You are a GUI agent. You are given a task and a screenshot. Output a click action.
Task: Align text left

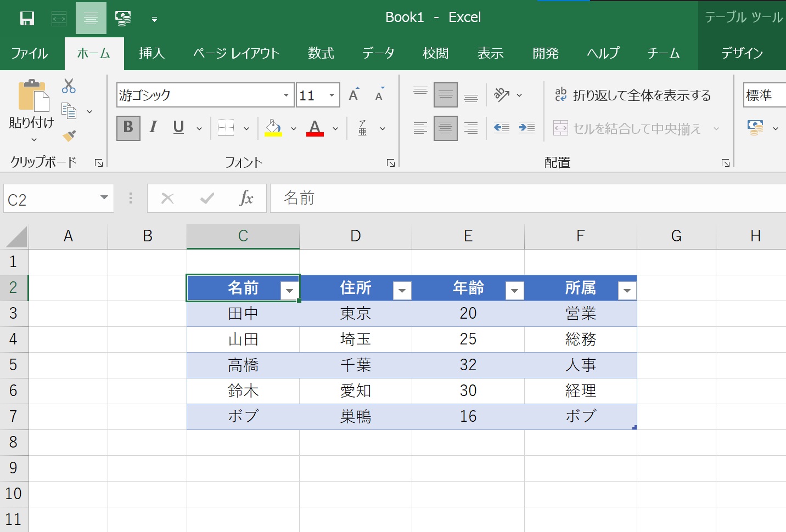pos(420,128)
